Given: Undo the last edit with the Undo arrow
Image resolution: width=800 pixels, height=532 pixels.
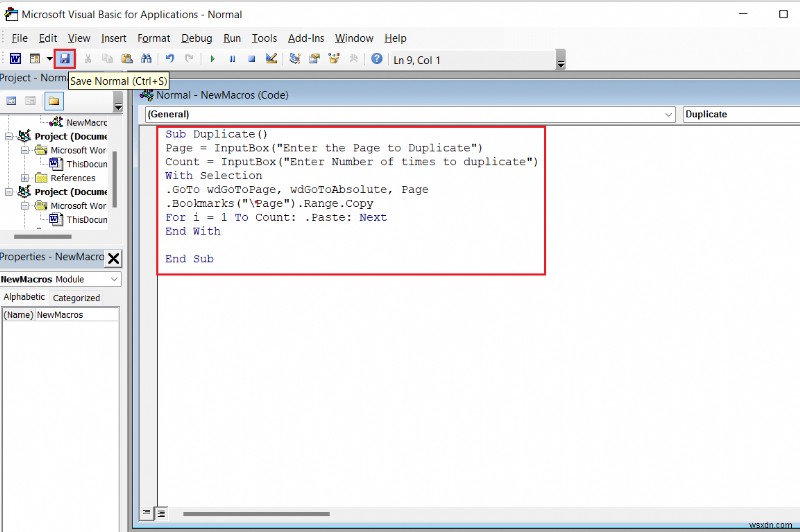Looking at the screenshot, I should pos(169,59).
